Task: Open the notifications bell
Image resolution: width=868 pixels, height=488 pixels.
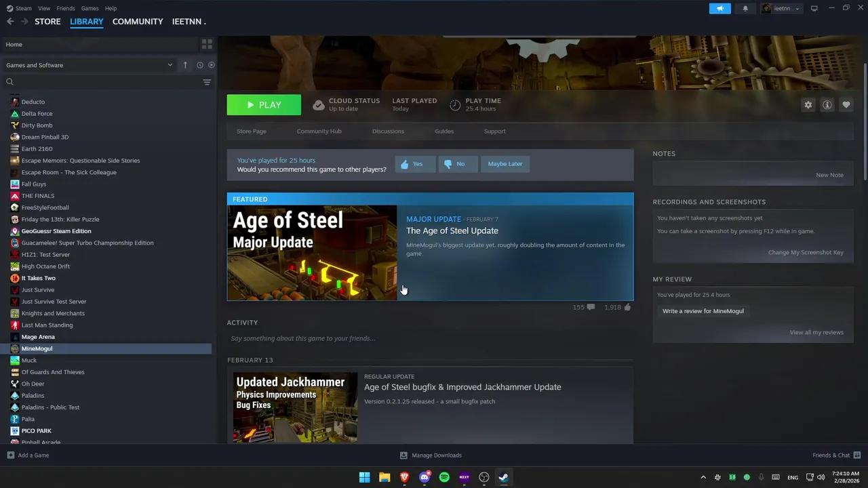Action: coord(745,8)
